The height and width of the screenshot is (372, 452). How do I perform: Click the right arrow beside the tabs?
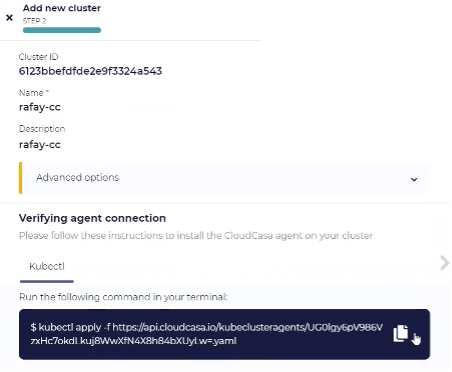(444, 263)
